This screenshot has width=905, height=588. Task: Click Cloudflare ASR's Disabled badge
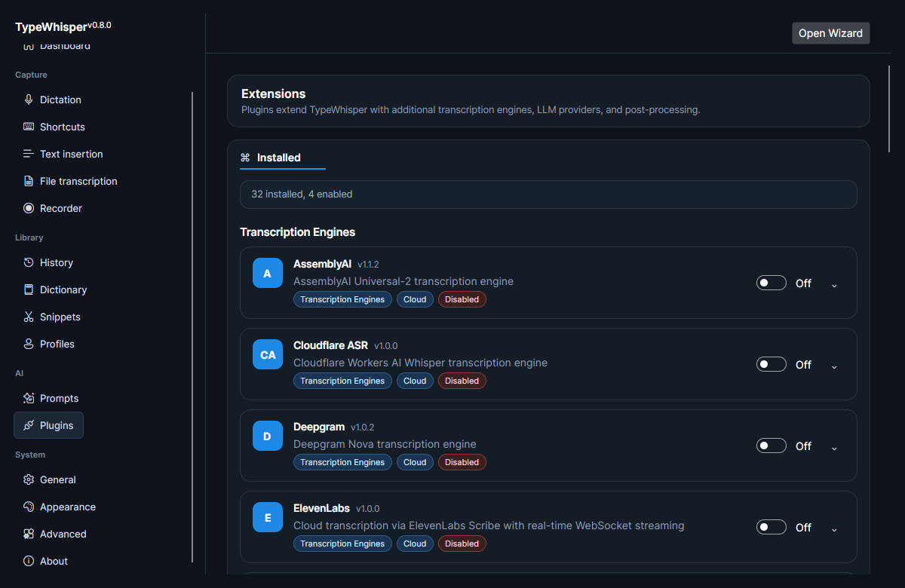[462, 381]
